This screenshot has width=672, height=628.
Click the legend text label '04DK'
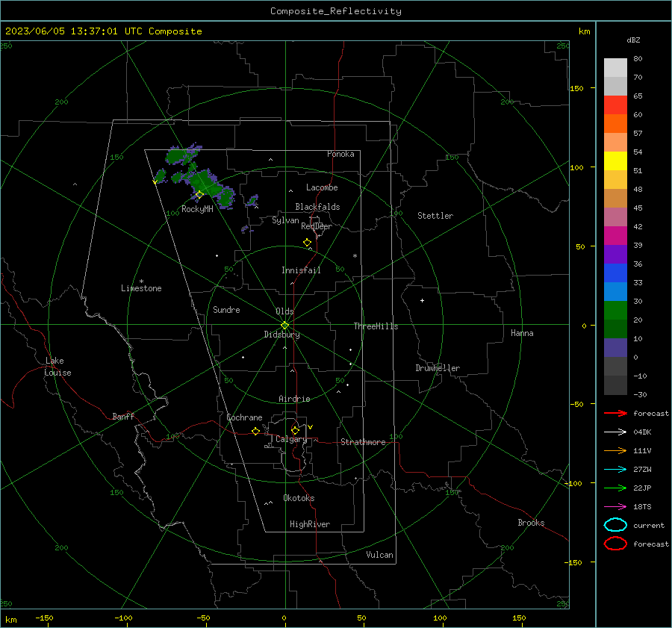pos(642,432)
